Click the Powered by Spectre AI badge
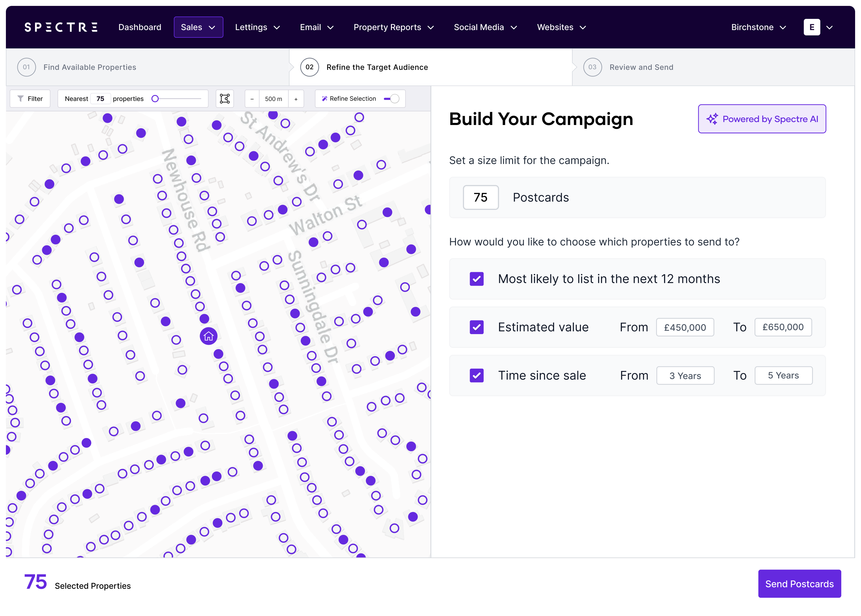This screenshot has width=861, height=616. click(x=762, y=119)
